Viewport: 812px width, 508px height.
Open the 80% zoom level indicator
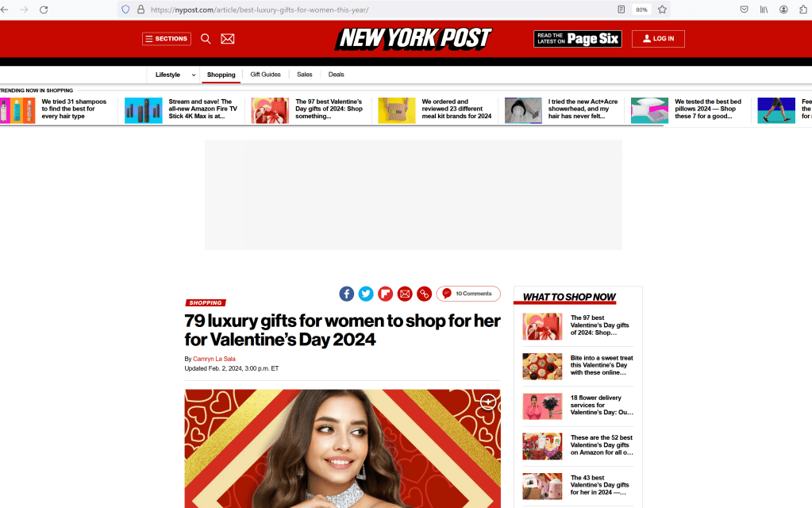641,10
